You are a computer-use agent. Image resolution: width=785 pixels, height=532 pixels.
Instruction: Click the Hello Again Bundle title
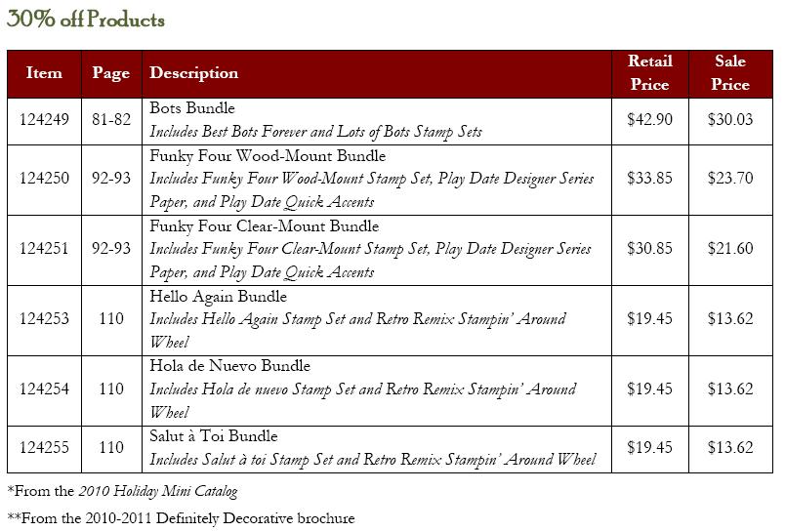pyautogui.click(x=219, y=297)
